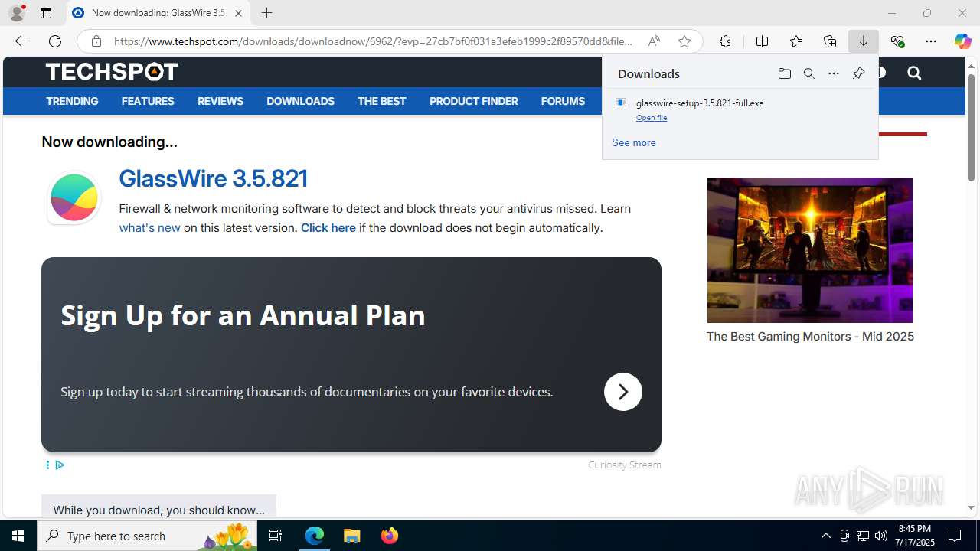Add this page to favorites star
Viewport: 980px width, 551px height.
point(684,41)
